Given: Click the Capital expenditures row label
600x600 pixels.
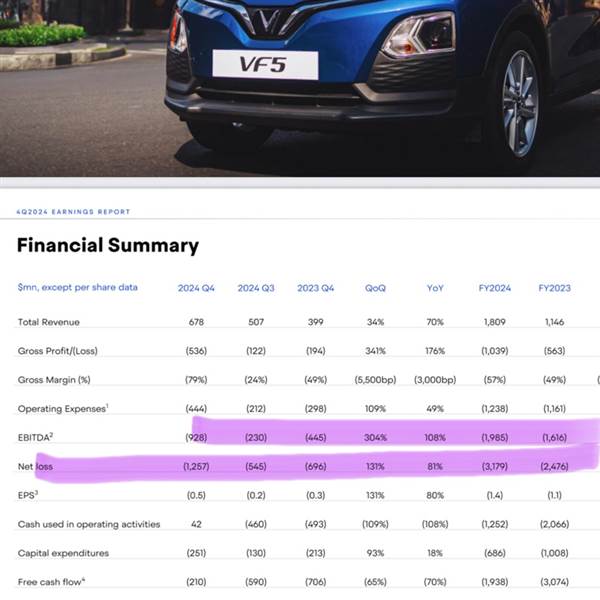Looking at the screenshot, I should pos(63,553).
